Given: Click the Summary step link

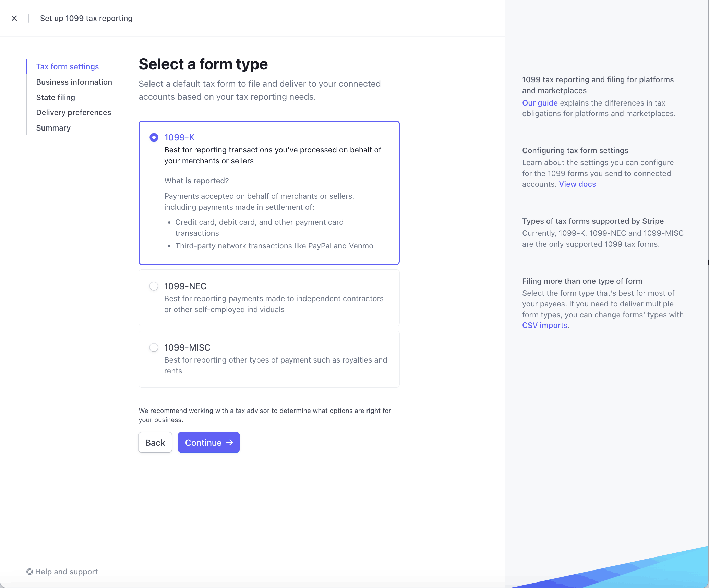Looking at the screenshot, I should click(x=53, y=127).
